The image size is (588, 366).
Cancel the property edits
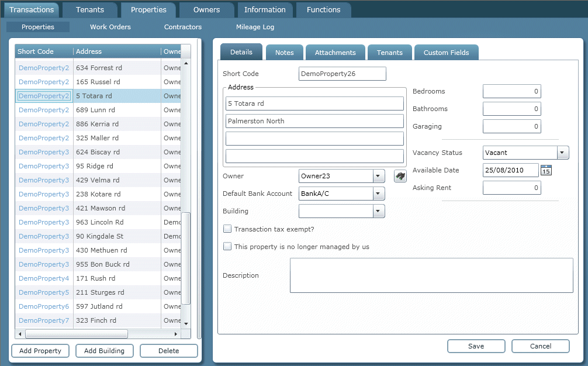[541, 346]
